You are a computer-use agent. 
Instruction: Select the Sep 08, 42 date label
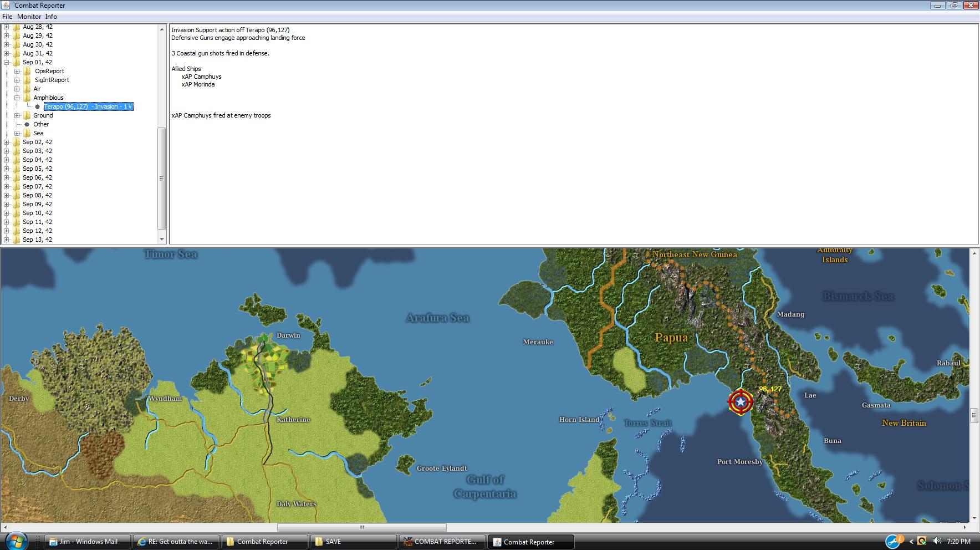point(37,195)
